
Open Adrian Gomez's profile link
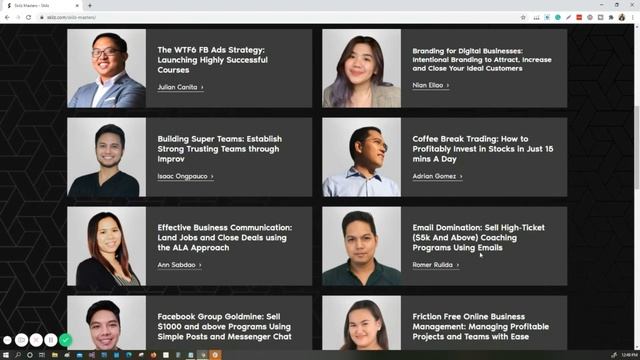[437, 176]
